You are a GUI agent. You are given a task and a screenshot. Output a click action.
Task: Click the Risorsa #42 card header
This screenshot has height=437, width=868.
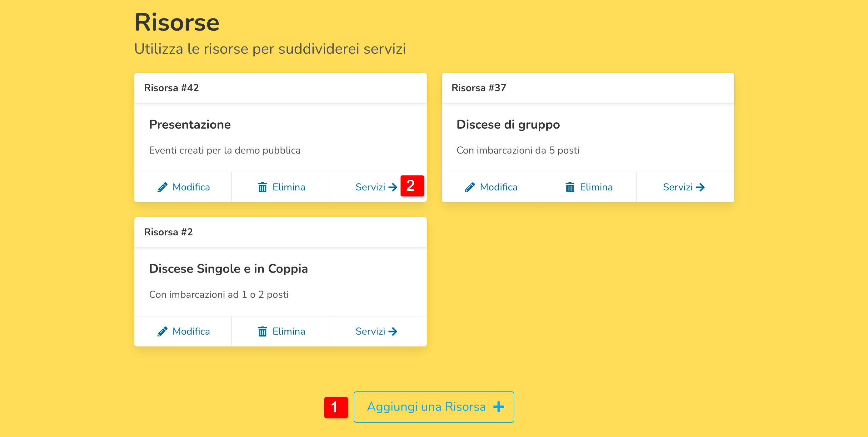point(280,88)
